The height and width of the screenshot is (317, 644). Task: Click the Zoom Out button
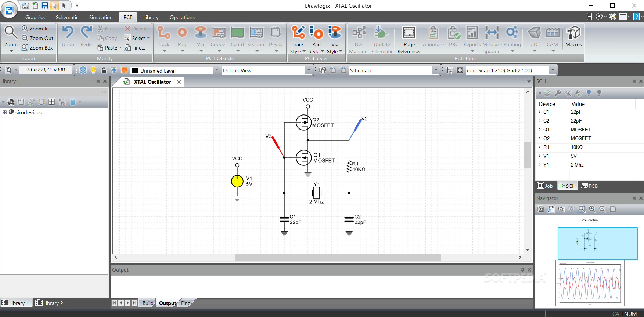(37, 38)
